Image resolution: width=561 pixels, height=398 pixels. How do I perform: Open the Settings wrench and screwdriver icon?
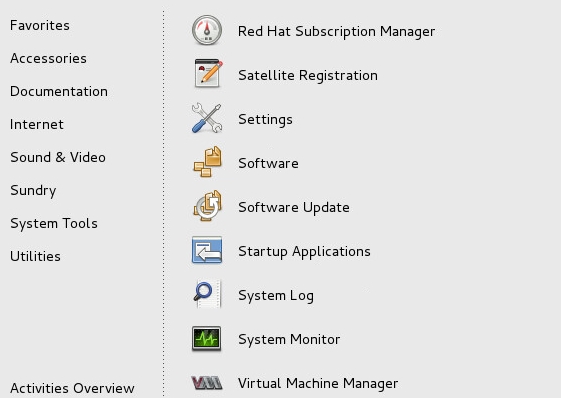pyautogui.click(x=207, y=118)
